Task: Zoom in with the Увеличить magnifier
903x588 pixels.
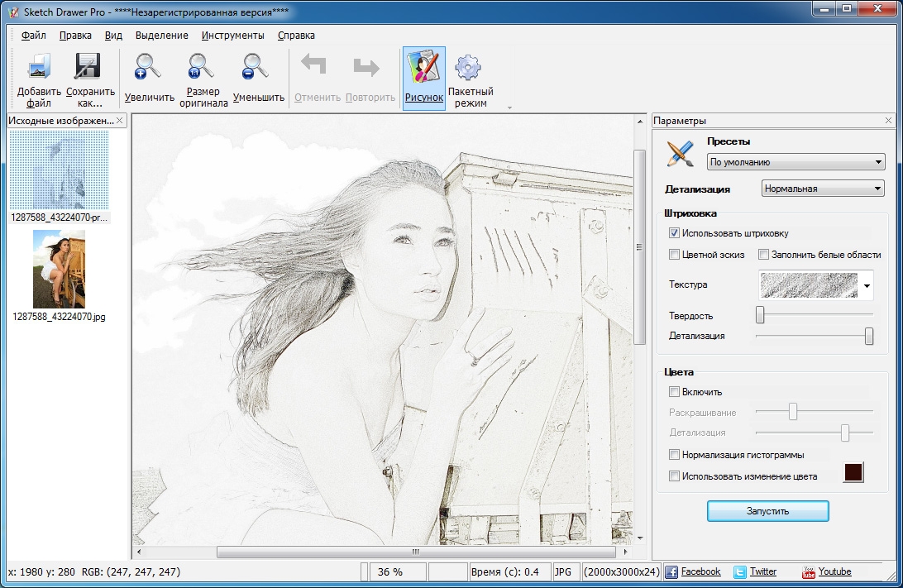Action: coord(148,67)
